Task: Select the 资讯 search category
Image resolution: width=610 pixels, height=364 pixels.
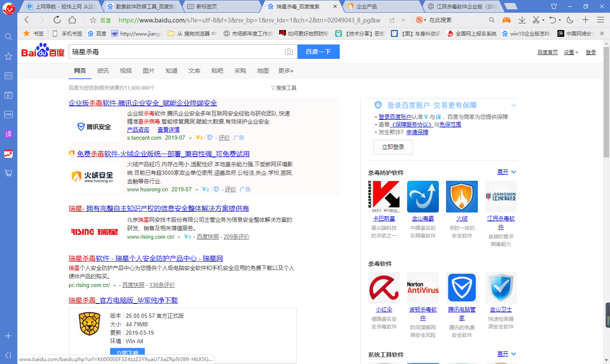Action: (x=103, y=71)
